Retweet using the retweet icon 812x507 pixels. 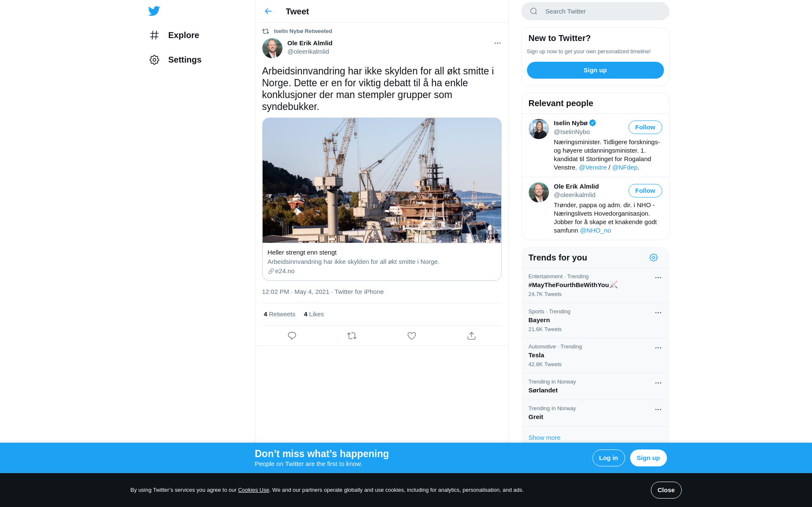click(x=352, y=336)
